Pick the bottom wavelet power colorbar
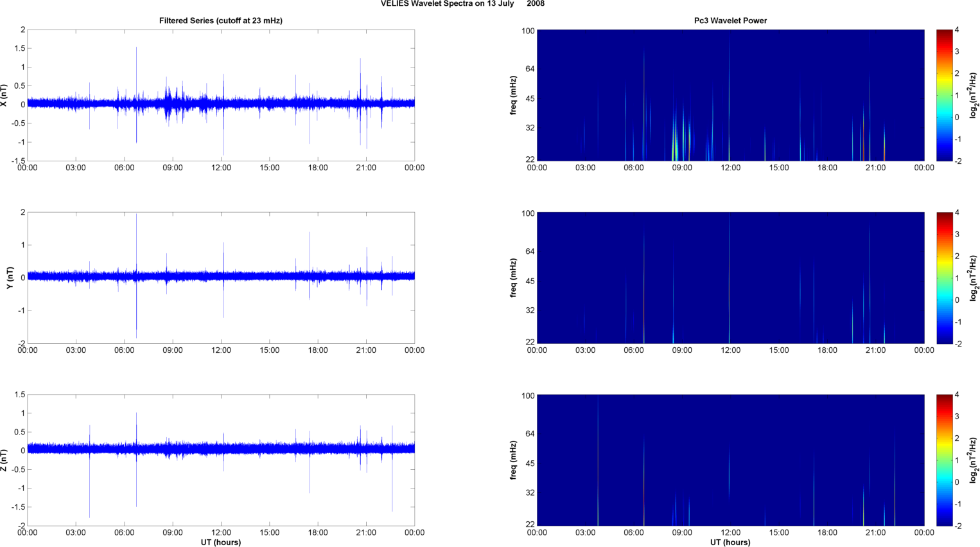This screenshot has height=547, width=980. (944, 460)
